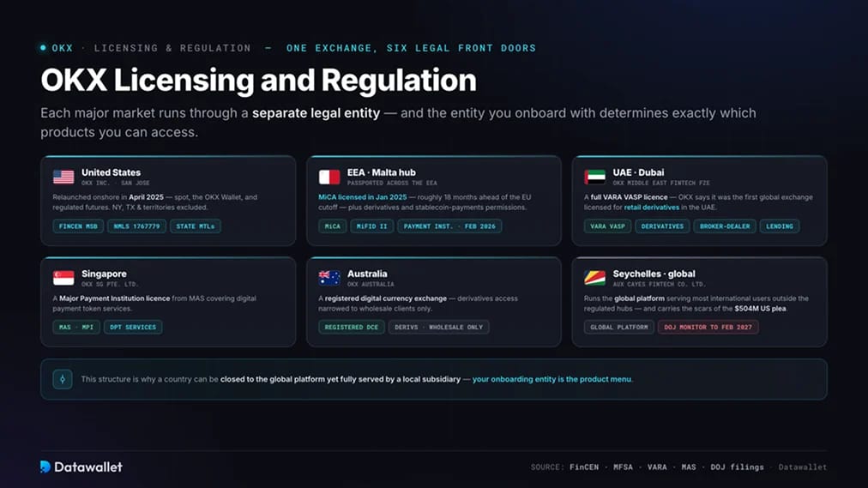The width and height of the screenshot is (868, 488).
Task: Click the Seychelles flag icon
Action: point(595,278)
